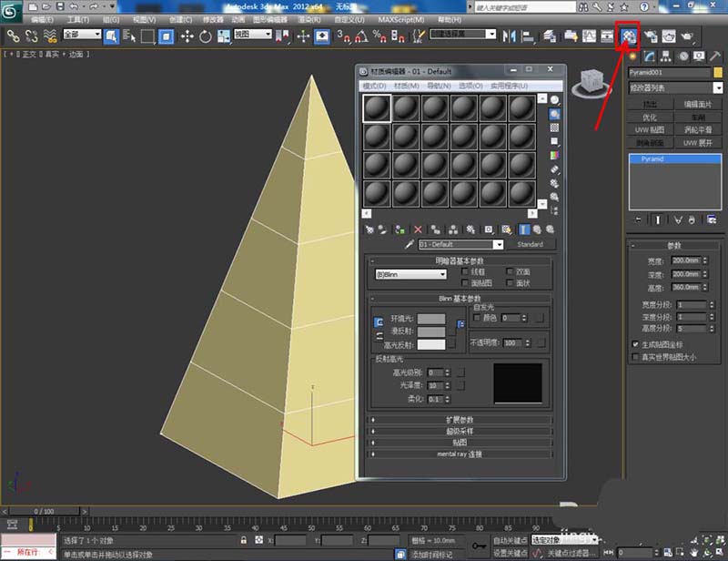Open the Material Editor from main toolbar
This screenshot has height=561, width=728.
(628, 36)
